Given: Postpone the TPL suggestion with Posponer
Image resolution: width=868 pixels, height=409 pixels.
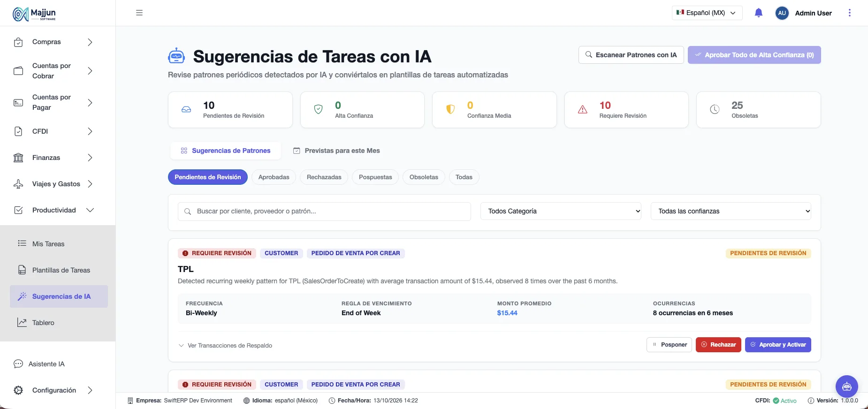Looking at the screenshot, I should tap(669, 345).
